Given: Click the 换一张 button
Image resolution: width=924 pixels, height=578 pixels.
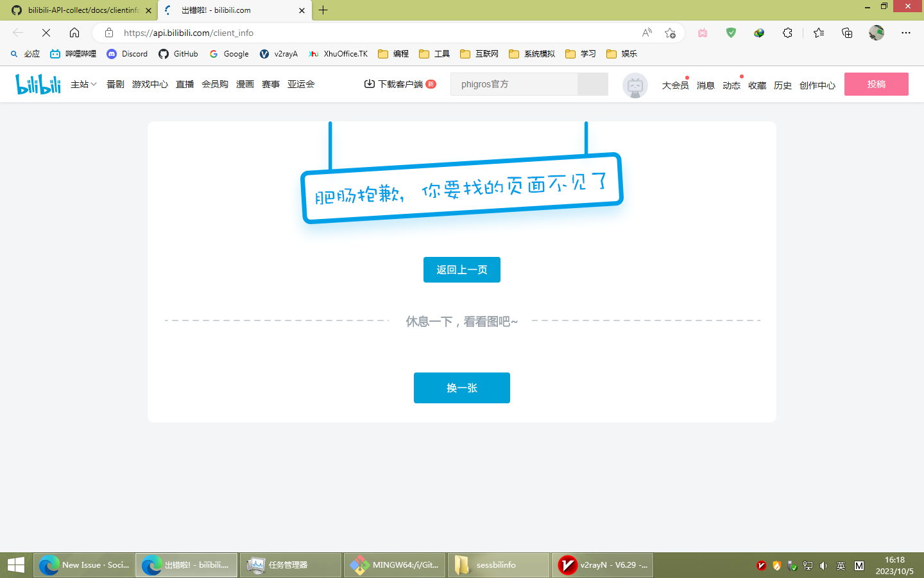Looking at the screenshot, I should click(x=461, y=388).
